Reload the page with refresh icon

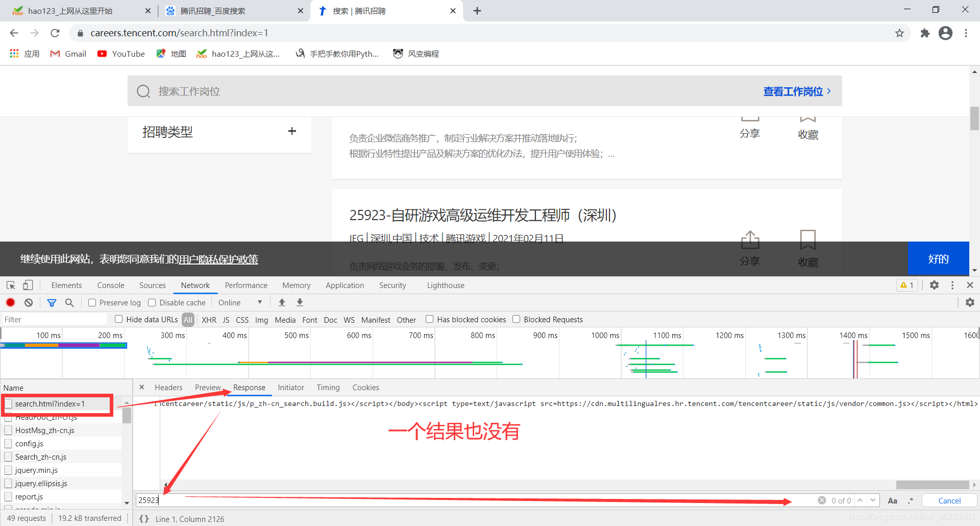55,33
